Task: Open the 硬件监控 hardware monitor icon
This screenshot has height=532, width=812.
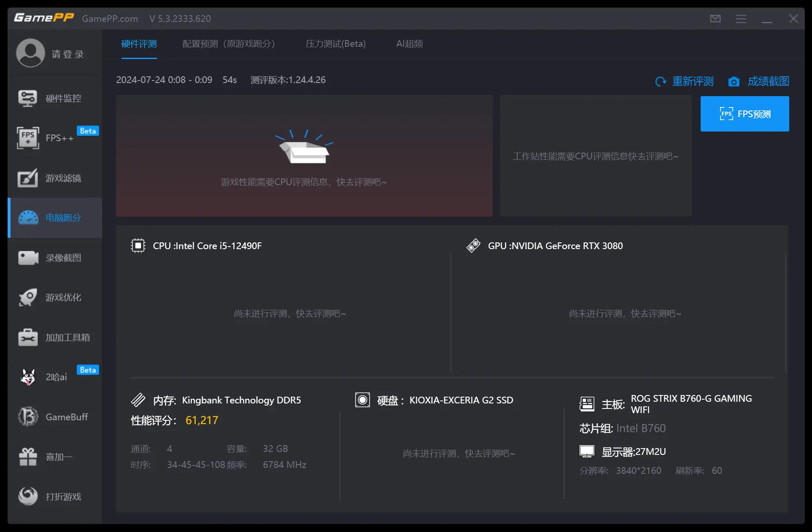Action: (28, 98)
